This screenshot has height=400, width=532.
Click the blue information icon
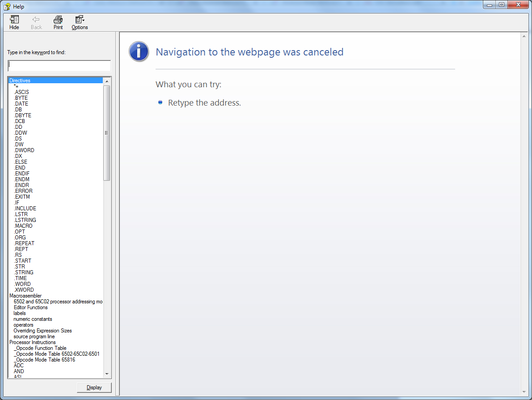click(139, 51)
